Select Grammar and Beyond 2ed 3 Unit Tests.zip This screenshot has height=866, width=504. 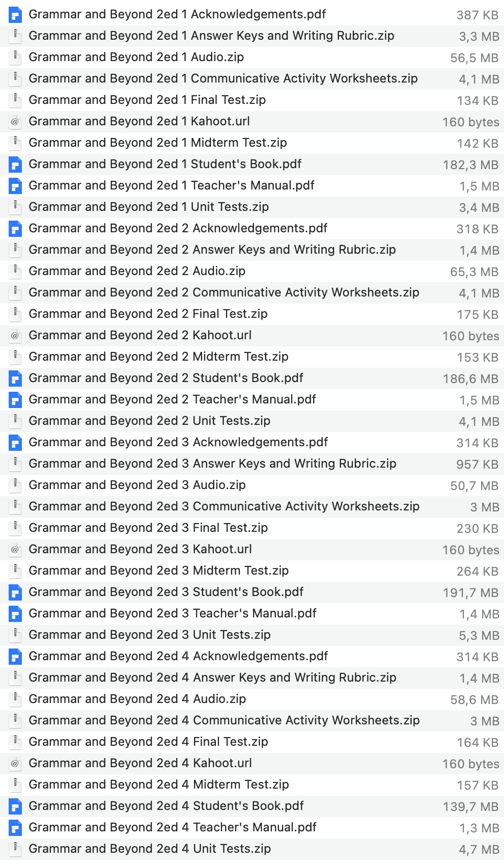tap(150, 635)
